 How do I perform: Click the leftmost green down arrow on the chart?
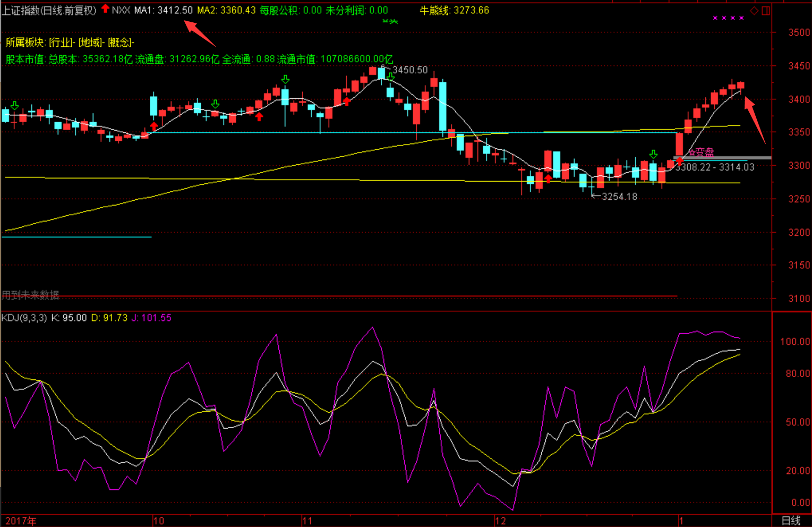coord(14,106)
